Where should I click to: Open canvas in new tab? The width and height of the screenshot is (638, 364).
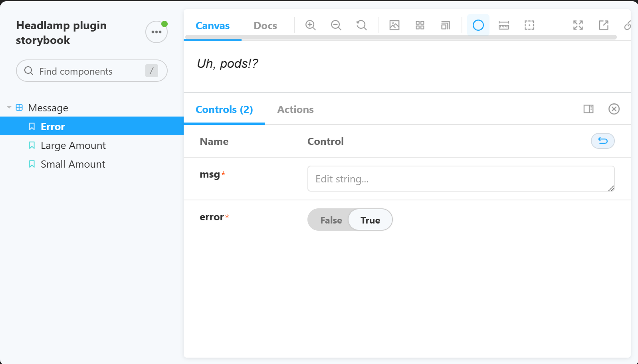[x=604, y=25]
